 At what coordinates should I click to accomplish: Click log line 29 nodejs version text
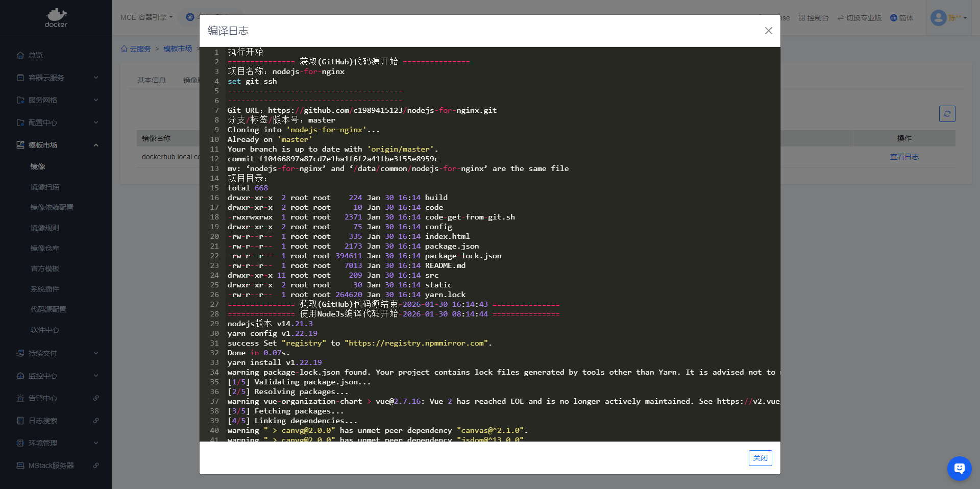pos(270,324)
